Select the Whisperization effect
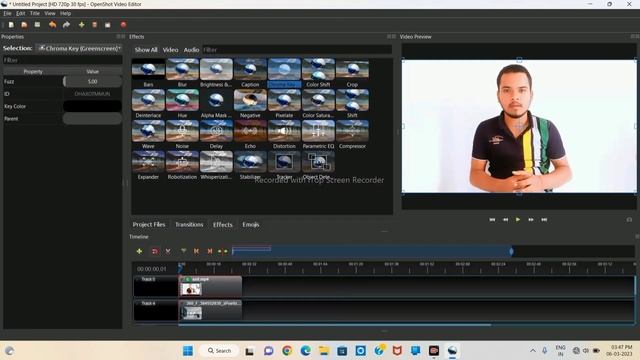The width and height of the screenshot is (640, 360). pyautogui.click(x=216, y=166)
